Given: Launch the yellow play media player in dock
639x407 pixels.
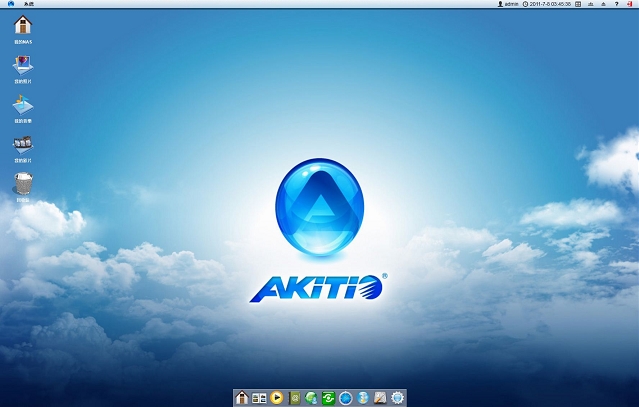Looking at the screenshot, I should (277, 397).
